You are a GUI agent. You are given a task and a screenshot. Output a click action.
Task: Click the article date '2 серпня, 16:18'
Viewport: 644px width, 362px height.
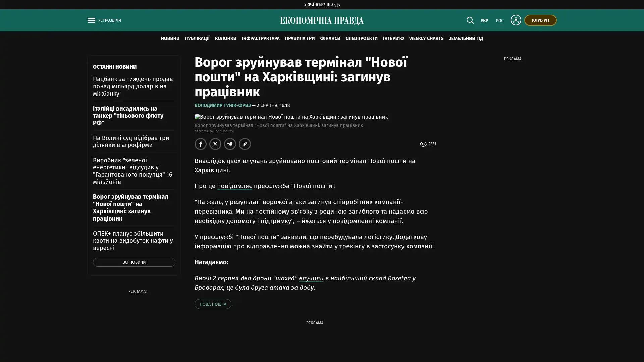pyautogui.click(x=273, y=105)
